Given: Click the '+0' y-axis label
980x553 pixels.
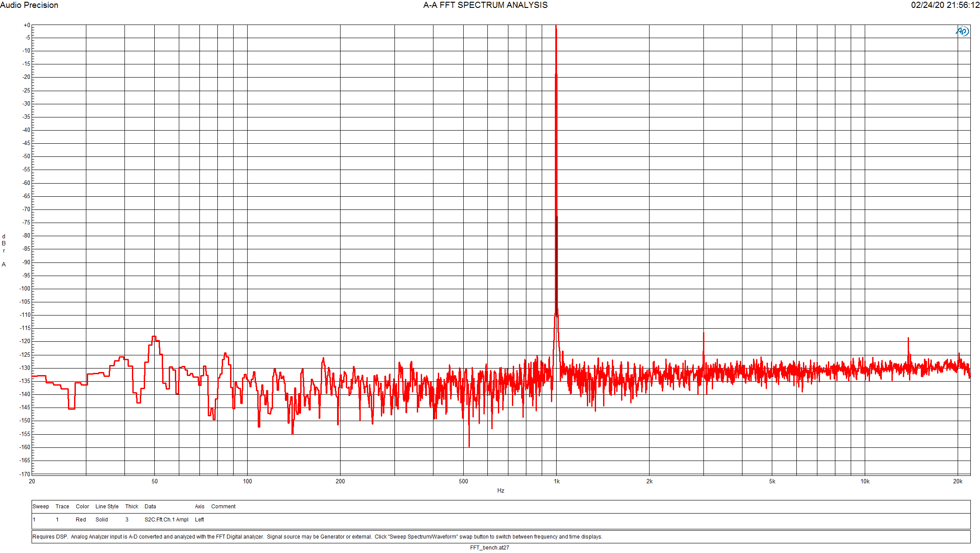Looking at the screenshot, I should [27, 25].
